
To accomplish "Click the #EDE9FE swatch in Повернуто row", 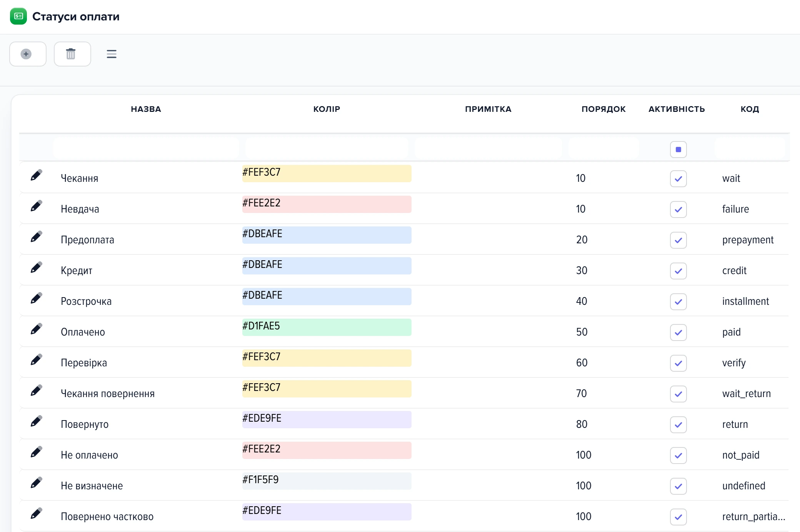I will click(x=327, y=419).
